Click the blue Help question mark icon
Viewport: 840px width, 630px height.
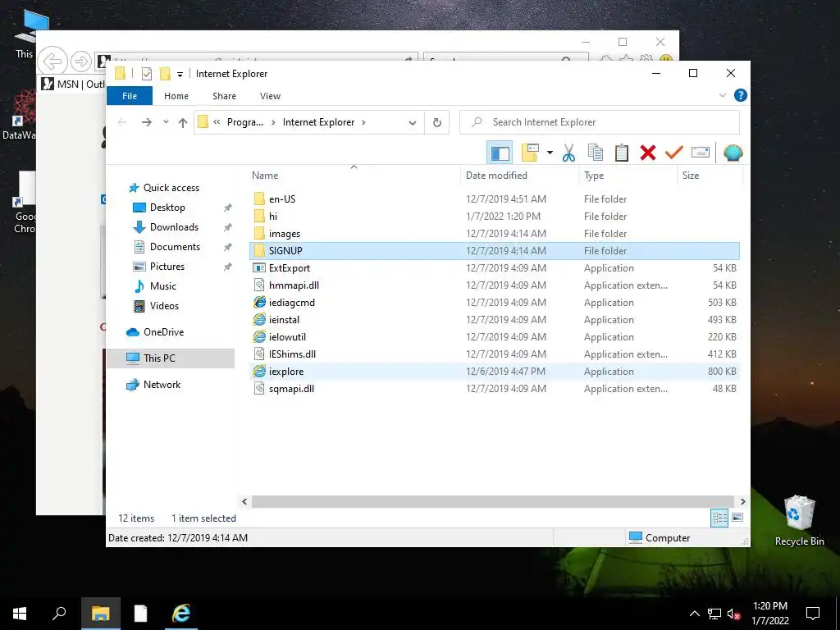coord(741,95)
